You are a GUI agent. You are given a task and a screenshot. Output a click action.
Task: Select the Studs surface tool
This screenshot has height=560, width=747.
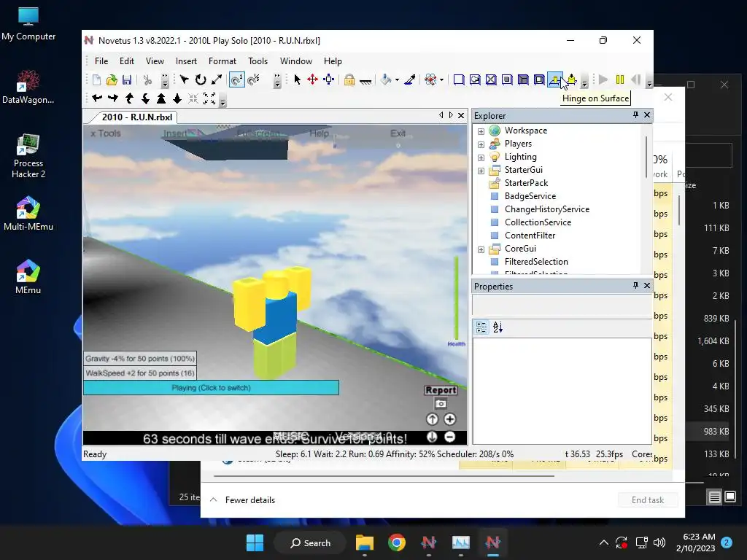pyautogui.click(x=508, y=79)
